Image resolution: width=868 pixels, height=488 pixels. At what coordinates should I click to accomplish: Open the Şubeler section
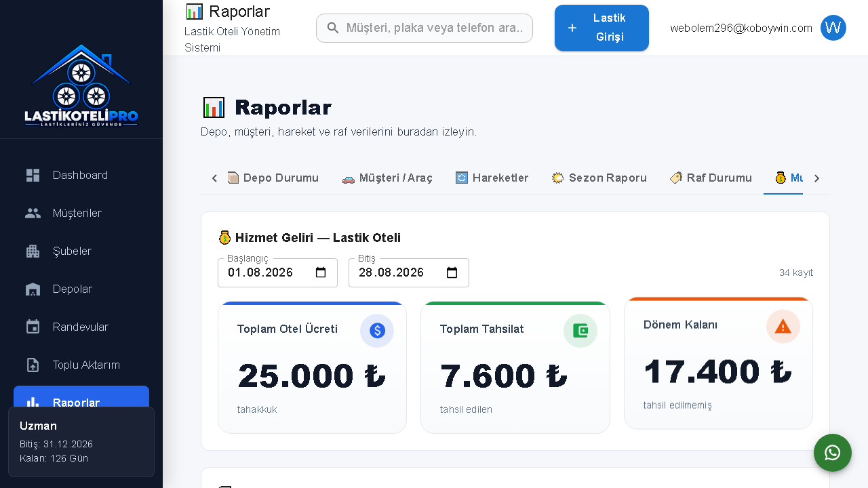point(81,251)
